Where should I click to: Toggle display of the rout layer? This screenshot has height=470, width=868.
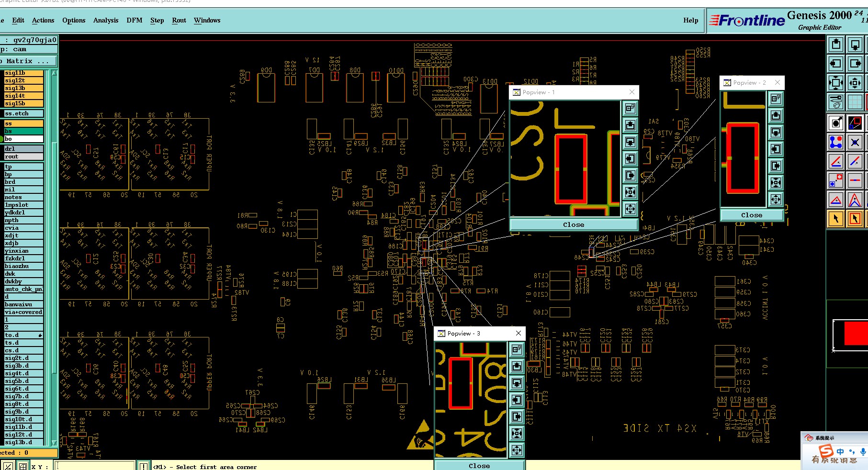(24, 157)
